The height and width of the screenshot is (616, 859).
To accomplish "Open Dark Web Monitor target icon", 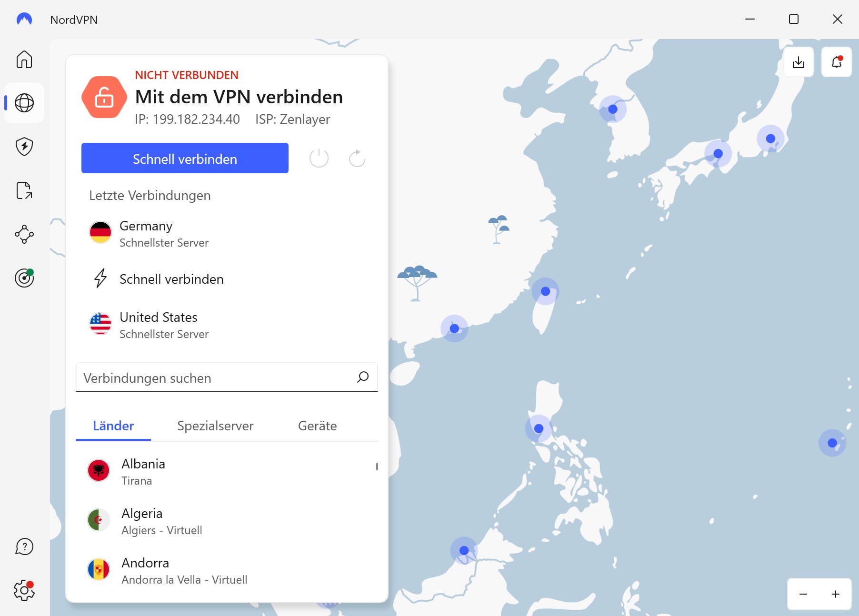I will click(24, 278).
